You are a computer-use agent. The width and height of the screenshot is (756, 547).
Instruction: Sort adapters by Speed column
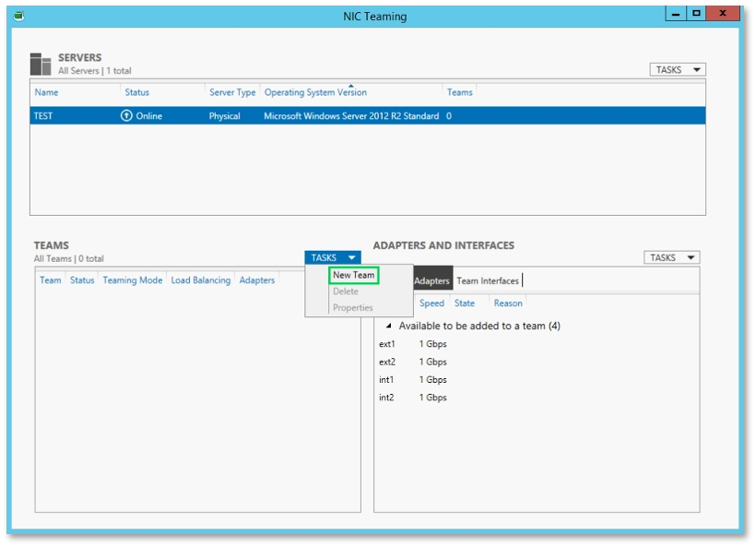431,303
